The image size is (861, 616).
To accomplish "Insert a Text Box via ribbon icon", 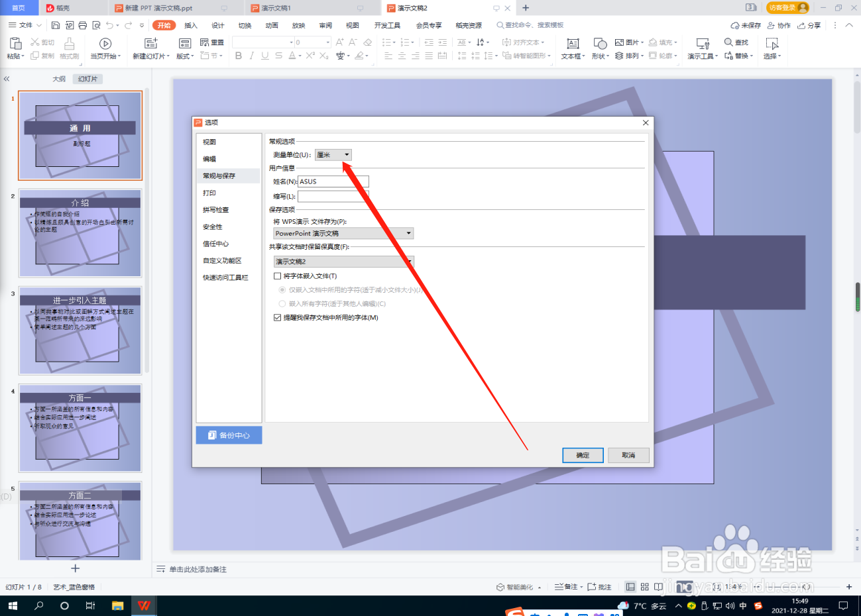I will coord(573,44).
